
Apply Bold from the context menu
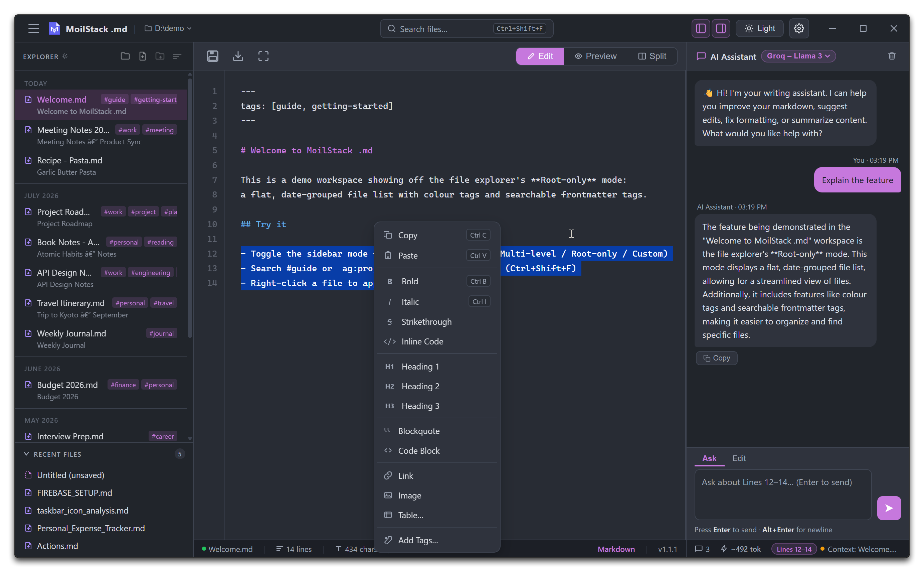[x=437, y=281]
